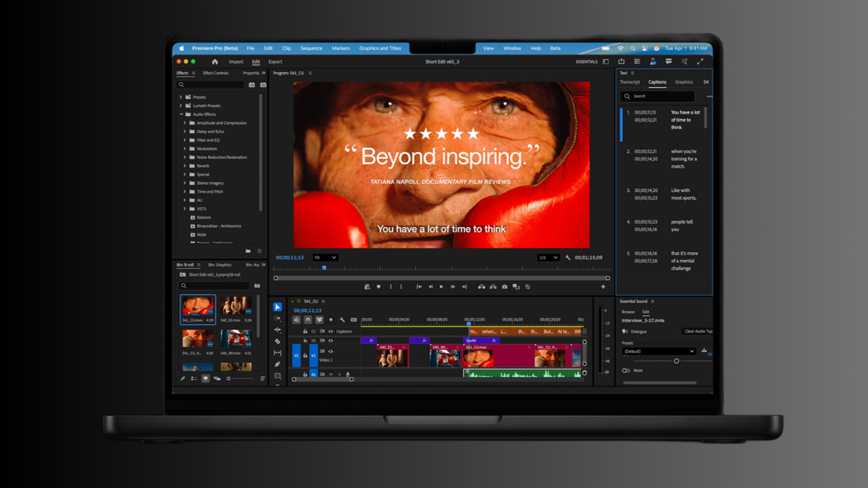Switch to the Transcript tab
Viewport: 868px width, 488px height.
click(x=630, y=82)
